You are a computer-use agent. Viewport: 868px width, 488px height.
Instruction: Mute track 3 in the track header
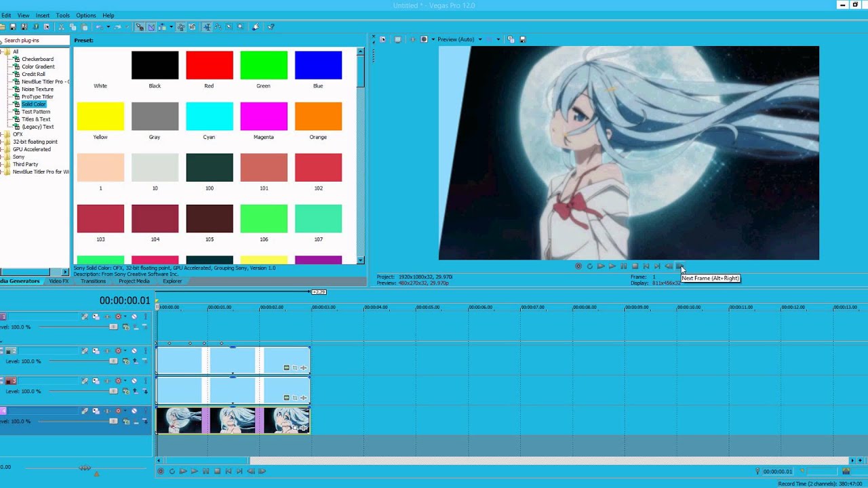point(134,381)
